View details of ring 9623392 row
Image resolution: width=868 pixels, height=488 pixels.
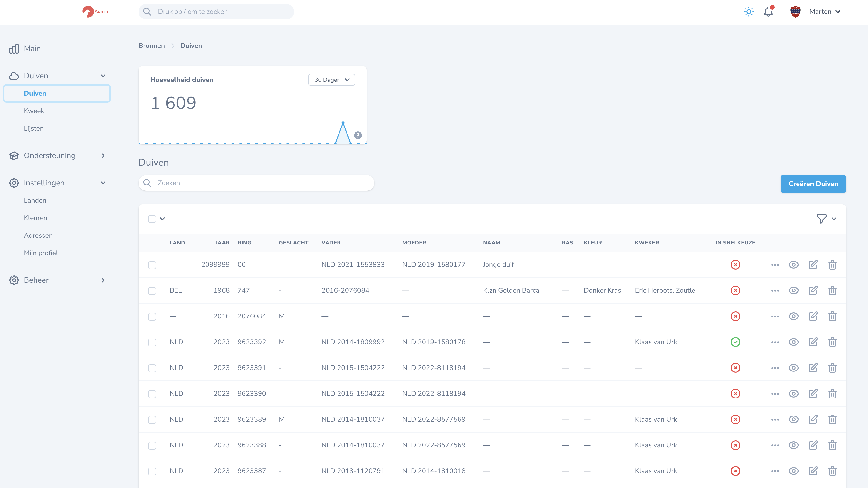(x=793, y=342)
